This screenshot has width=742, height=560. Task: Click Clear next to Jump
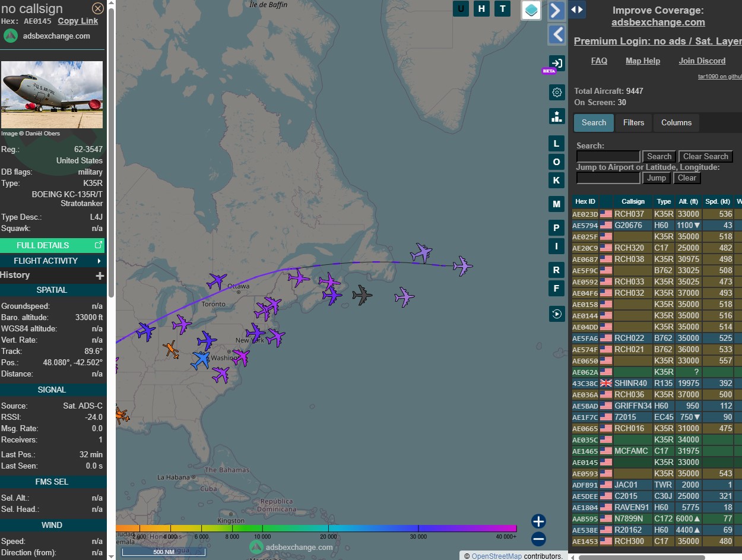(x=687, y=178)
